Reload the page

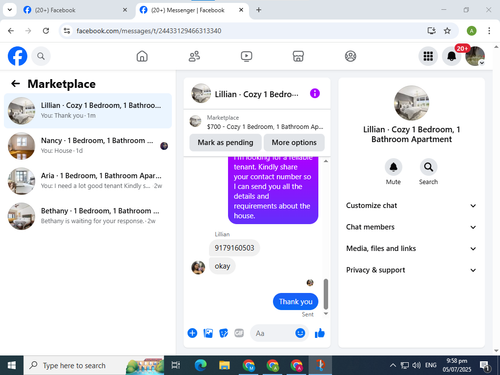[x=46, y=31]
